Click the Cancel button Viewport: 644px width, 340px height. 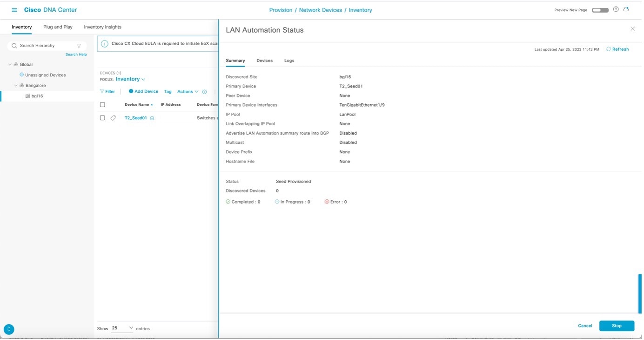[585, 326]
